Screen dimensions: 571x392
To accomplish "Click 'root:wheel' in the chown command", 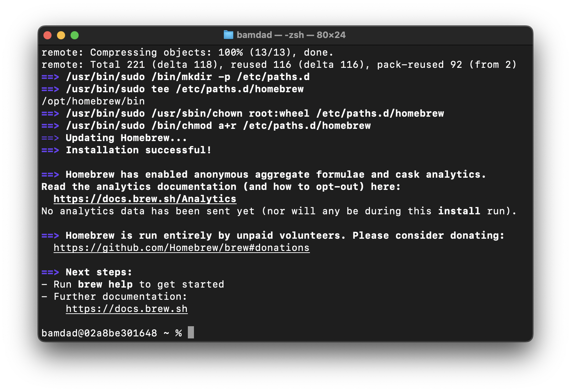I will (279, 114).
